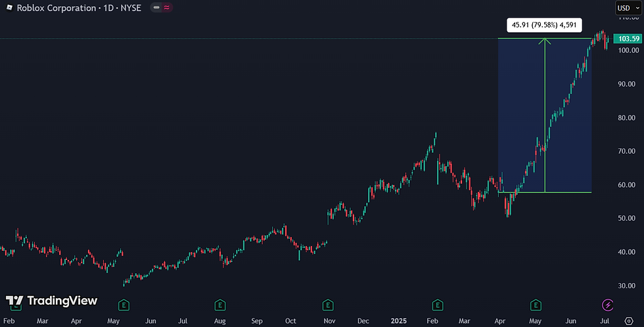Click the earnings E marker above Aug
The image size is (644, 327).
click(220, 305)
